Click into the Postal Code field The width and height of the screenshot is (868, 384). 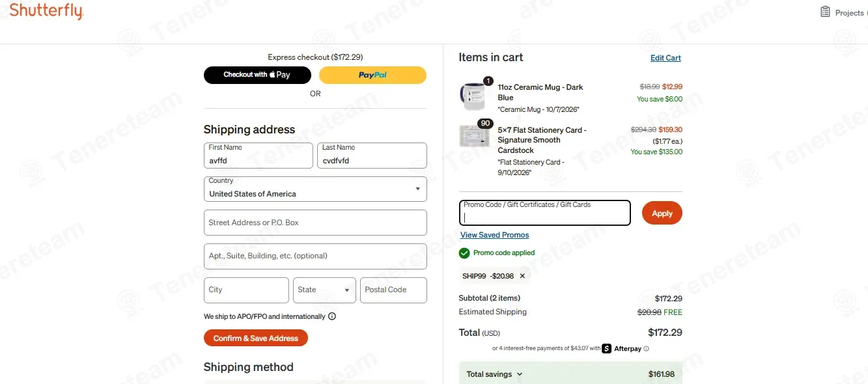[x=393, y=290]
